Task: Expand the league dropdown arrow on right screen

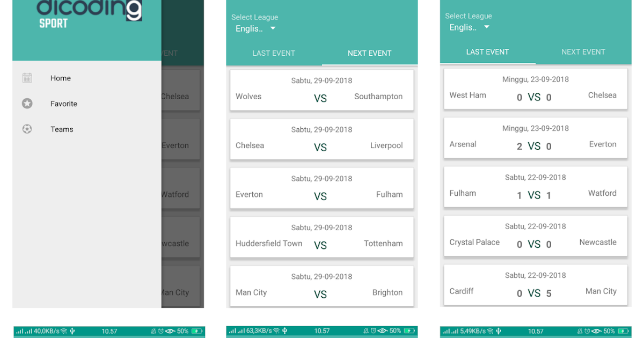Action: click(x=487, y=27)
